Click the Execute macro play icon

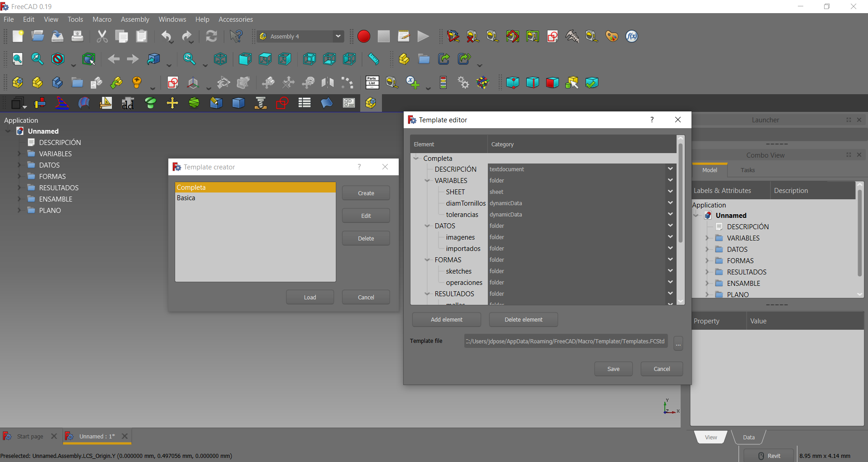(423, 36)
